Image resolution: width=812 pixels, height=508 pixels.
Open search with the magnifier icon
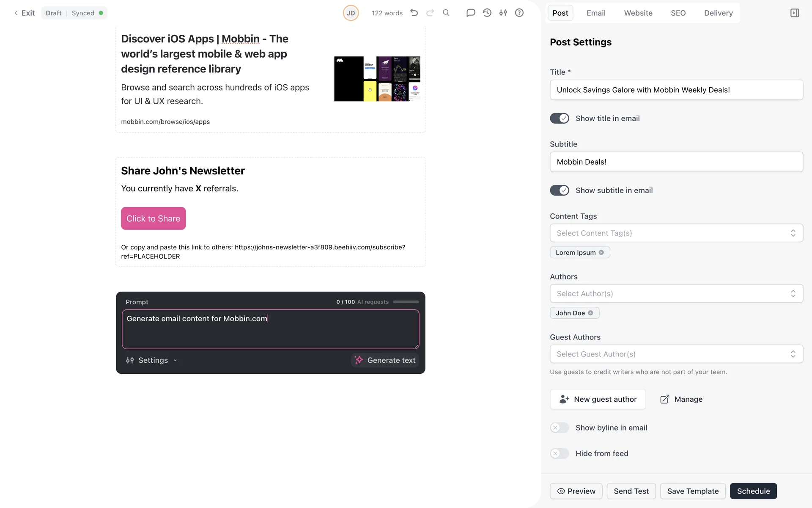coord(446,13)
